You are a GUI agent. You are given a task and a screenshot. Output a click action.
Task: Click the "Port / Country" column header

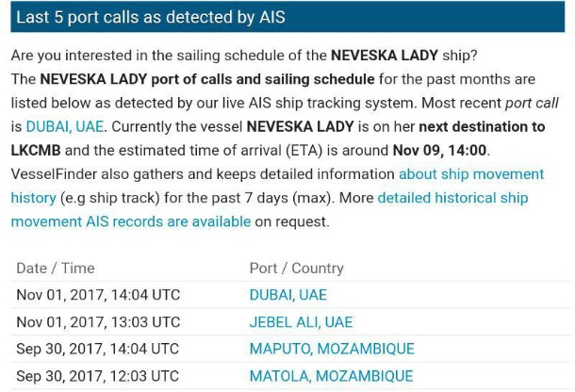296,269
